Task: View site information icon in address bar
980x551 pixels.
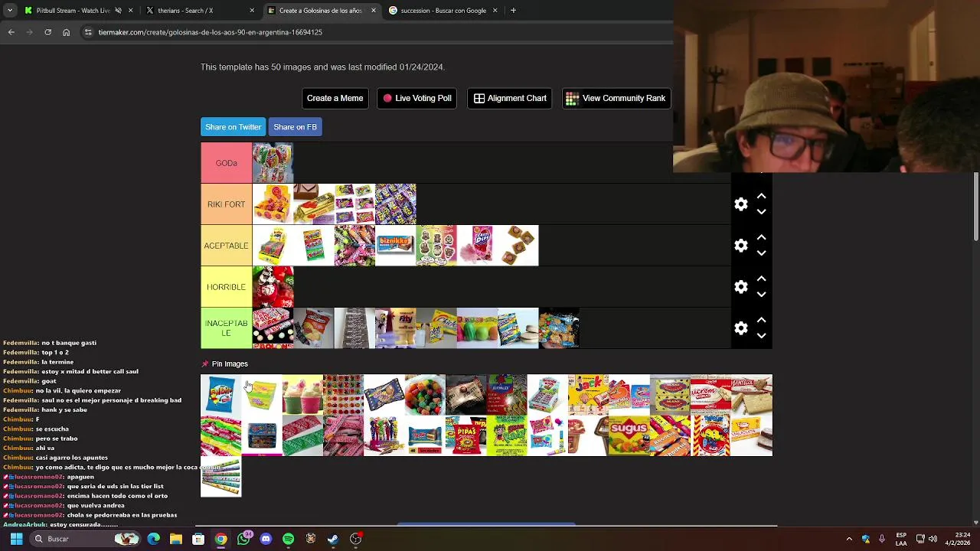Action: (88, 32)
